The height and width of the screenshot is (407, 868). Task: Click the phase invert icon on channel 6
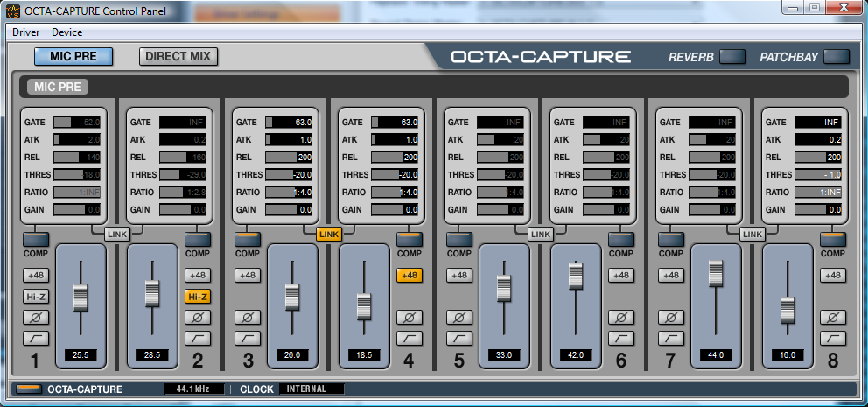coord(620,317)
